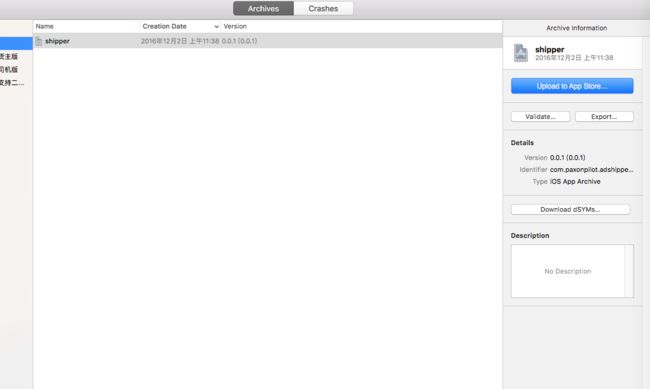Click the Details version value 0.0.1 (0.0.1)
Viewport: 650px width, 389px height.
click(568, 158)
